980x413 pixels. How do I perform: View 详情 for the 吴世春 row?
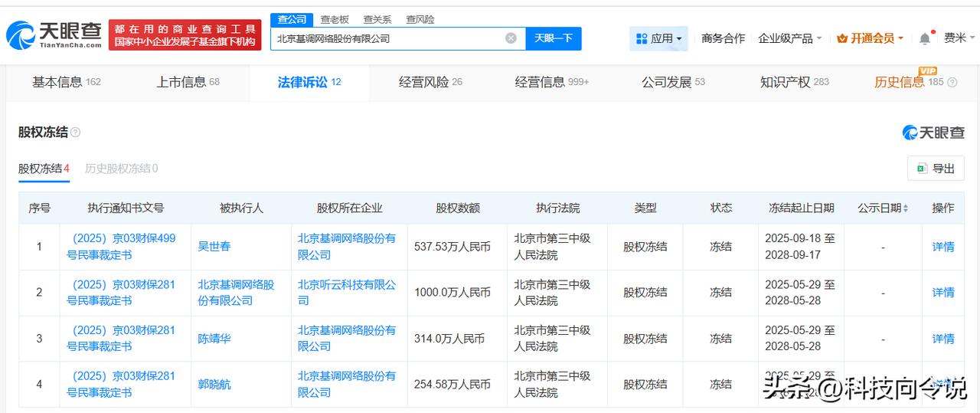coord(942,247)
